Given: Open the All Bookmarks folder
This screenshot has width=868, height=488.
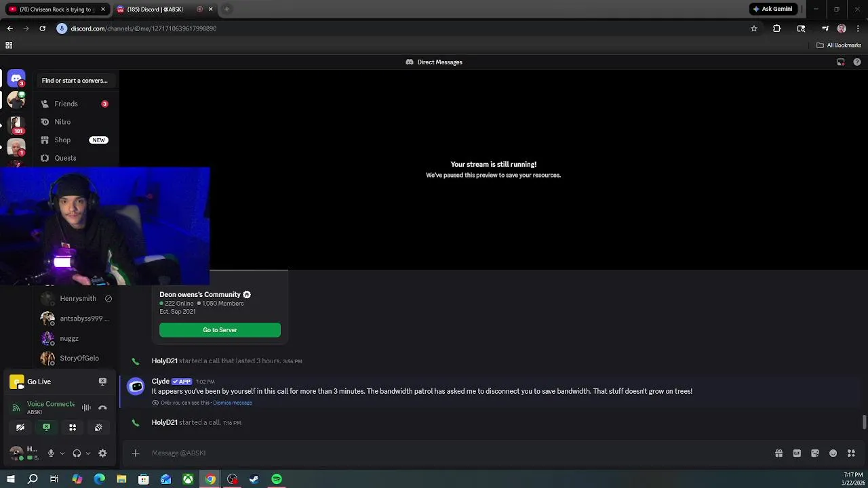Looking at the screenshot, I should (x=839, y=45).
